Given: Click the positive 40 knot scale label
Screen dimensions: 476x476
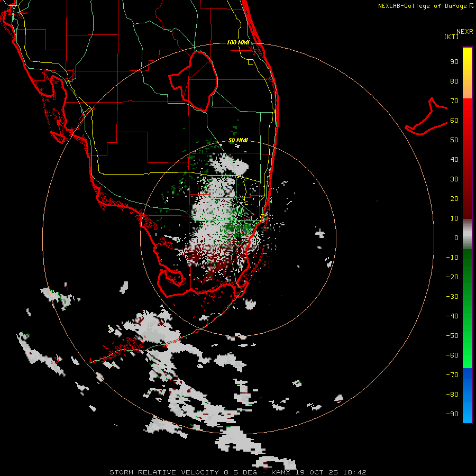Looking at the screenshot, I should pyautogui.click(x=454, y=159).
